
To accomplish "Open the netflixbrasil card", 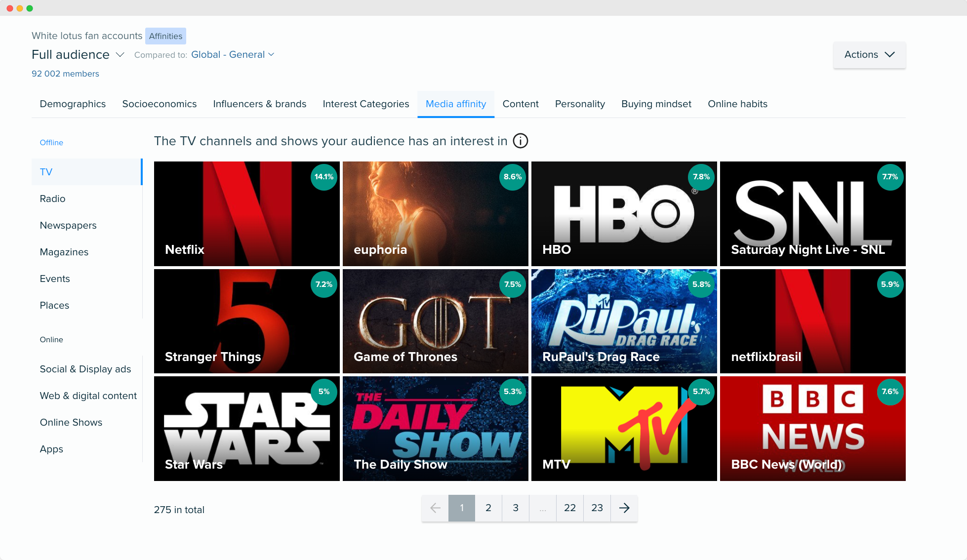I will [x=813, y=321].
